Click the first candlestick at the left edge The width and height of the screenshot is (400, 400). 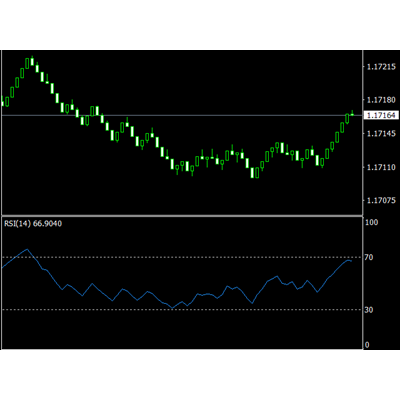(x=2, y=101)
